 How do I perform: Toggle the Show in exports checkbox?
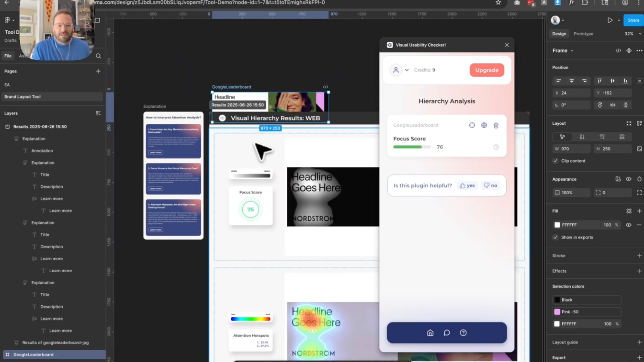point(555,237)
